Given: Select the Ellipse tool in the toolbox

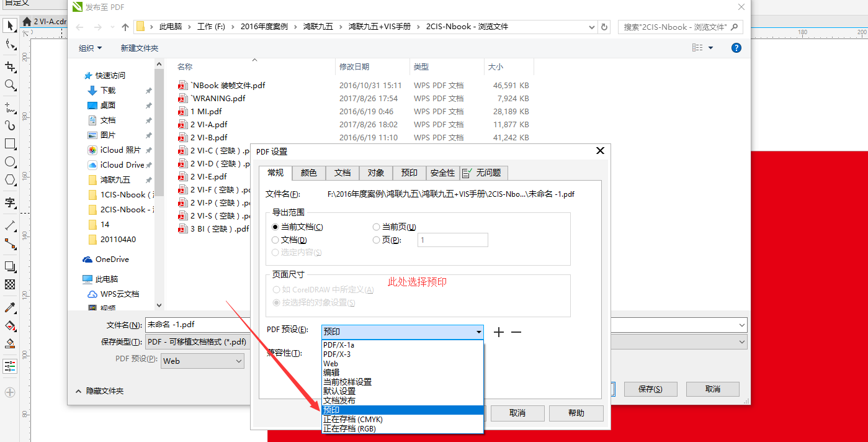Looking at the screenshot, I should pyautogui.click(x=10, y=162).
